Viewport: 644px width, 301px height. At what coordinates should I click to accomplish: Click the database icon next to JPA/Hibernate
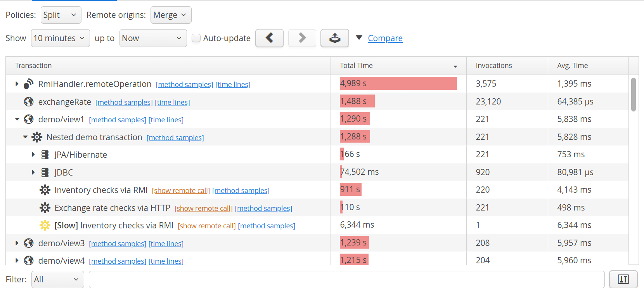[45, 155]
